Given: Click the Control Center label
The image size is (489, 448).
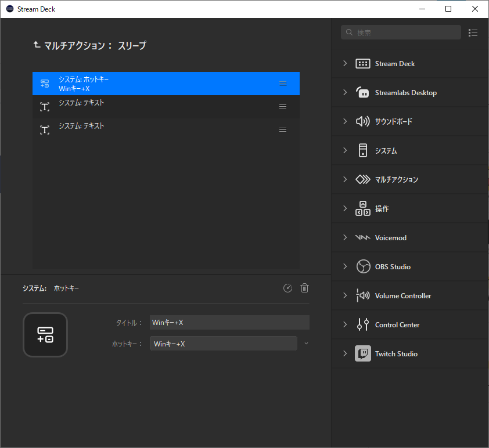Looking at the screenshot, I should [x=397, y=324].
